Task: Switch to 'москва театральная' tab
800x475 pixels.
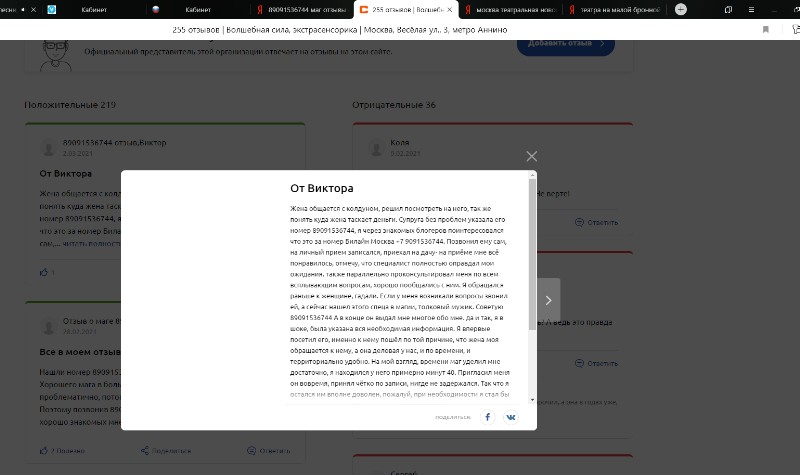Action: (x=511, y=10)
